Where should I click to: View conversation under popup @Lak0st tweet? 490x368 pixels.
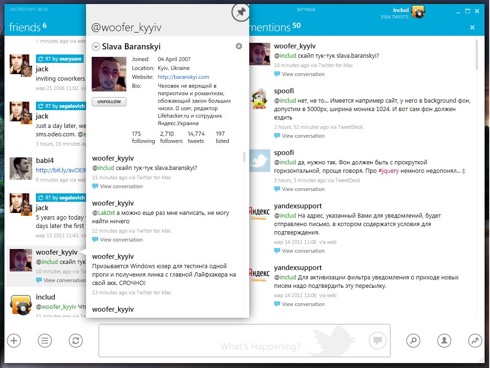point(117,239)
